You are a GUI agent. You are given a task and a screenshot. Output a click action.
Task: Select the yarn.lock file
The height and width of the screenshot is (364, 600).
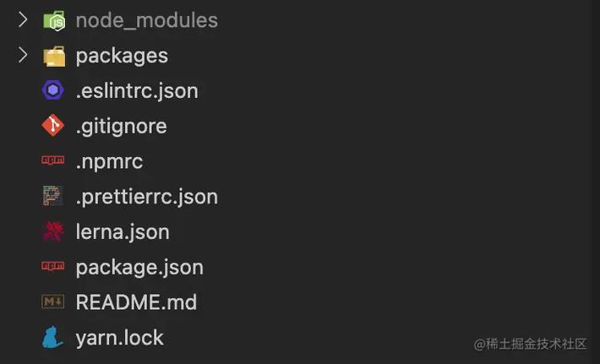click(x=120, y=339)
